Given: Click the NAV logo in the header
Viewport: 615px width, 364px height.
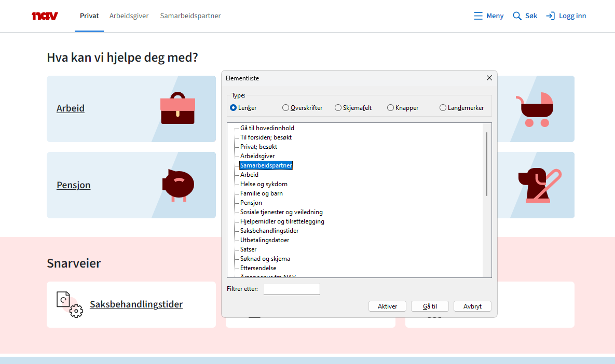Looking at the screenshot, I should [45, 16].
